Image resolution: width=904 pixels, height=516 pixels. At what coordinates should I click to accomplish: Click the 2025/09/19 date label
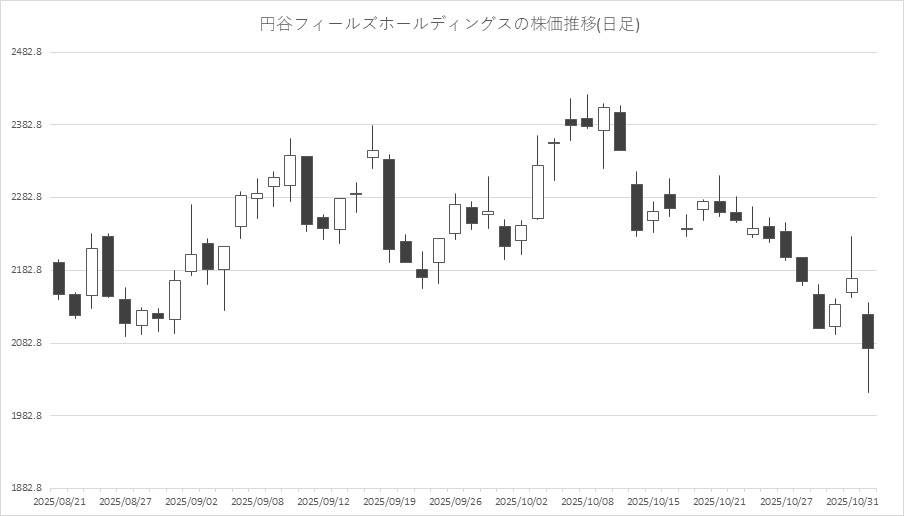388,501
